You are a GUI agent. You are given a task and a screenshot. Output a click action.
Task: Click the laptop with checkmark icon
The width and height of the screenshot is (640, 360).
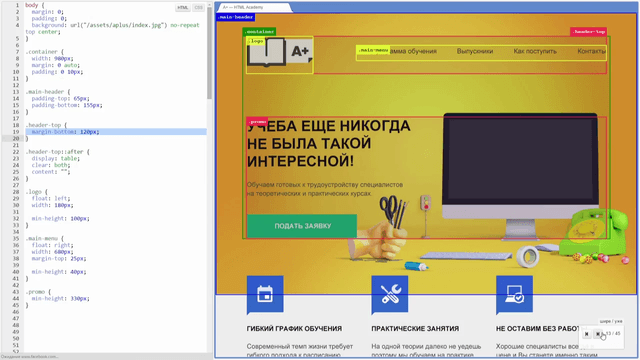tap(514, 295)
